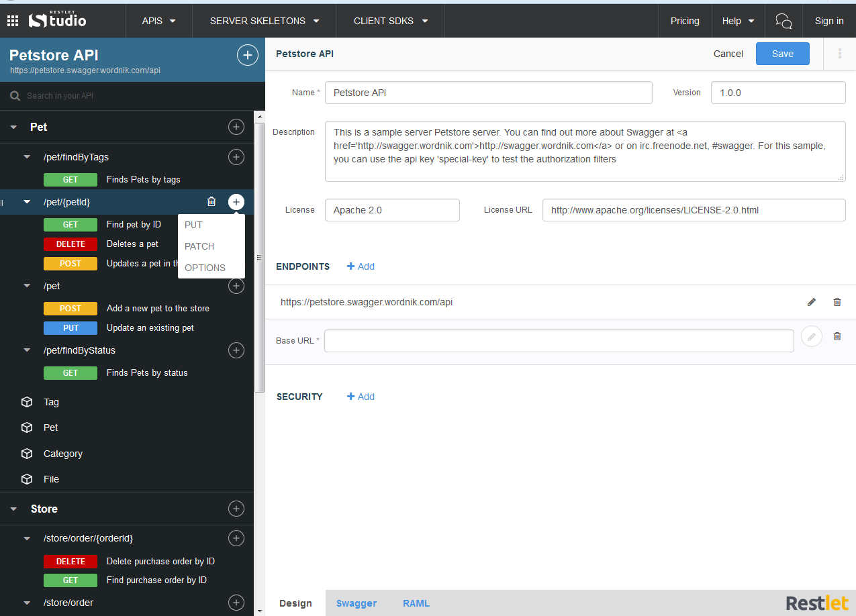Screen dimensions: 856x616
Task: Click the Version input field
Action: coord(778,93)
